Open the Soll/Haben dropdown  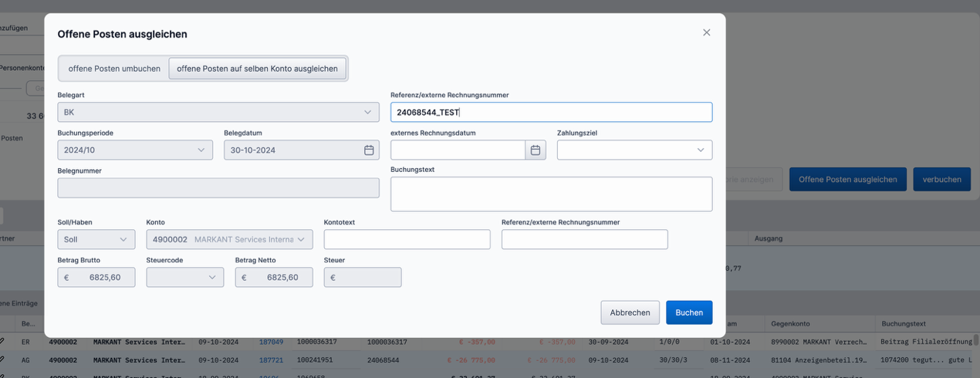96,239
